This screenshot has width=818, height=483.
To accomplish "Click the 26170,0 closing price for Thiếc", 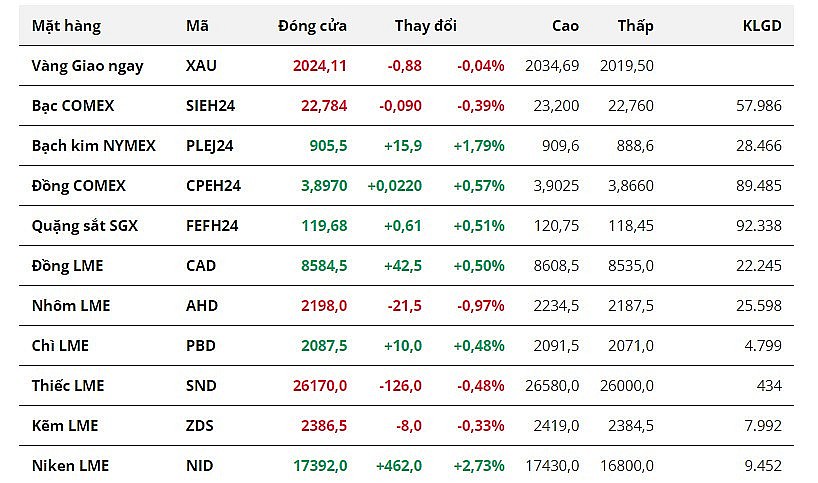I will tap(320, 386).
